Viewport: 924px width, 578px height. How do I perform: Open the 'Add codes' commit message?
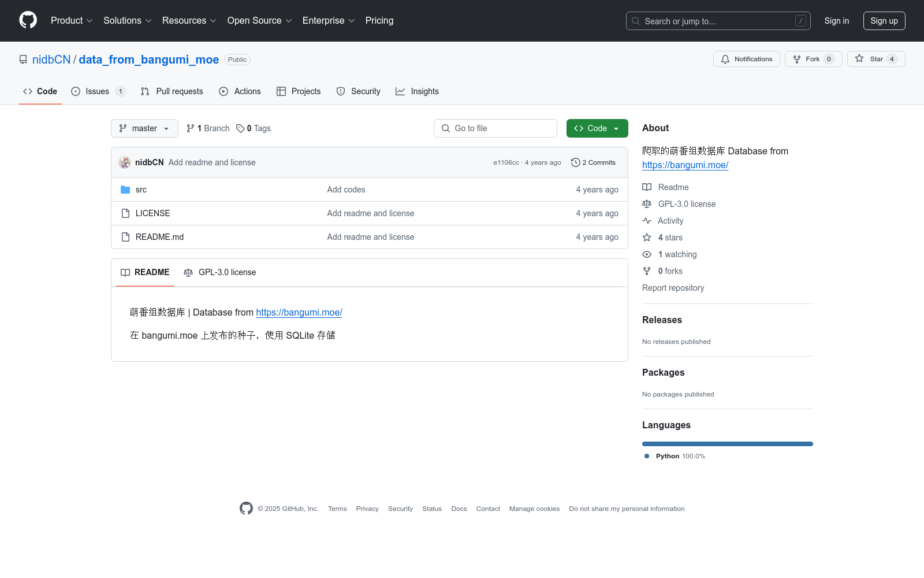pos(346,190)
